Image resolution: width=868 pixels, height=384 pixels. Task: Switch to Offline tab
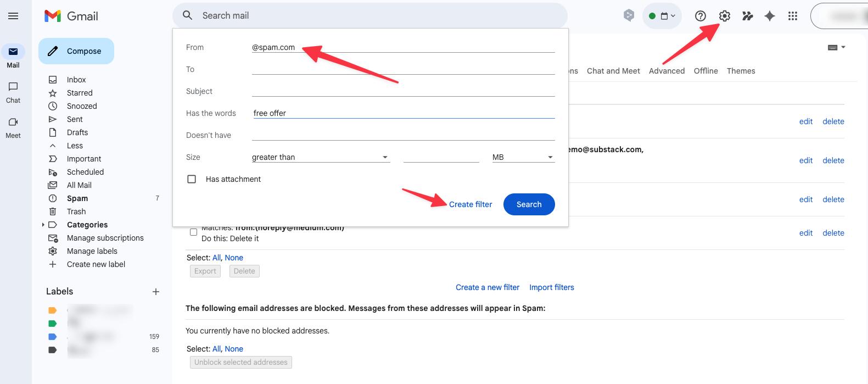(x=705, y=71)
